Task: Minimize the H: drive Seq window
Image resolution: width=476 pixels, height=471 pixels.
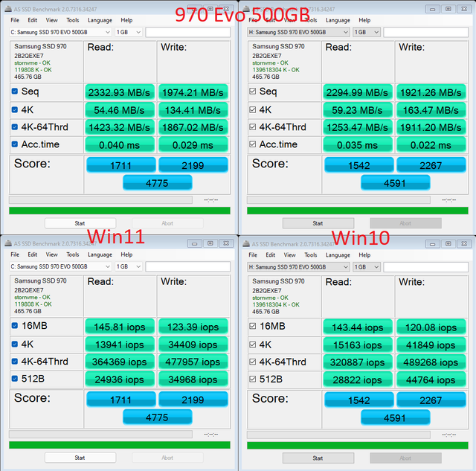Action: click(433, 9)
